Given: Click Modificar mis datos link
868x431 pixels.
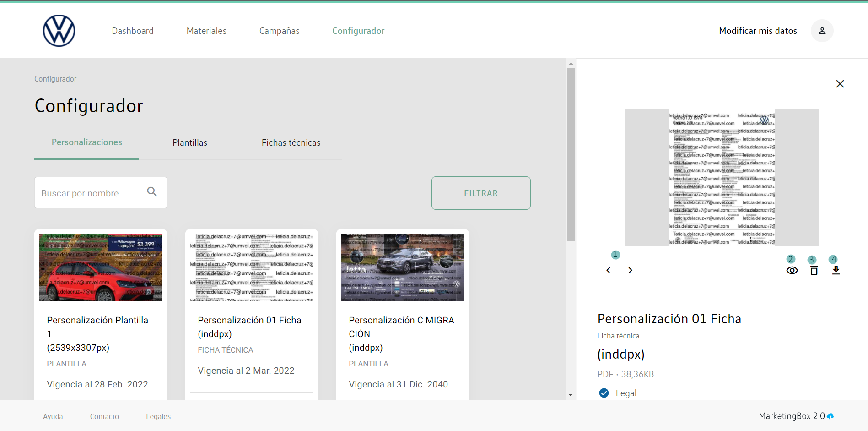Looking at the screenshot, I should [x=758, y=31].
